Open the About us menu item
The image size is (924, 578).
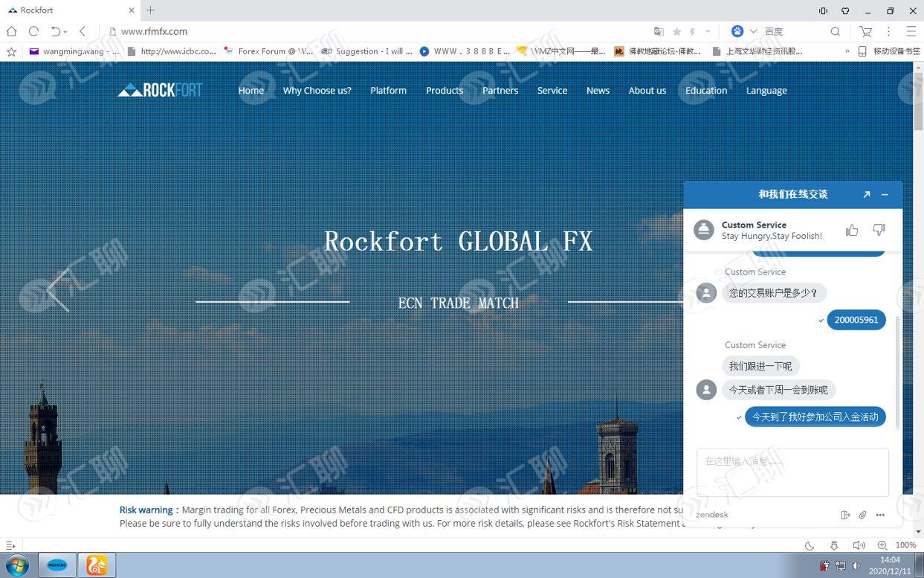point(647,91)
